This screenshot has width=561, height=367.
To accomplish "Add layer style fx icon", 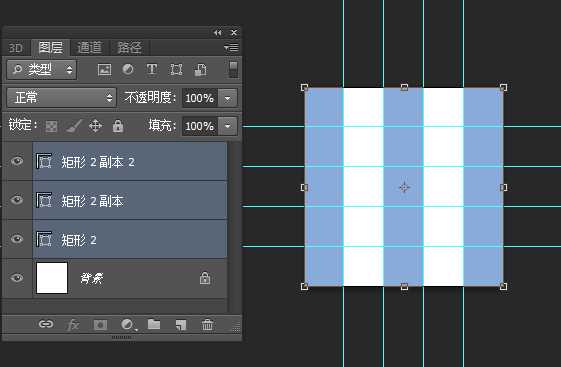I will [73, 325].
